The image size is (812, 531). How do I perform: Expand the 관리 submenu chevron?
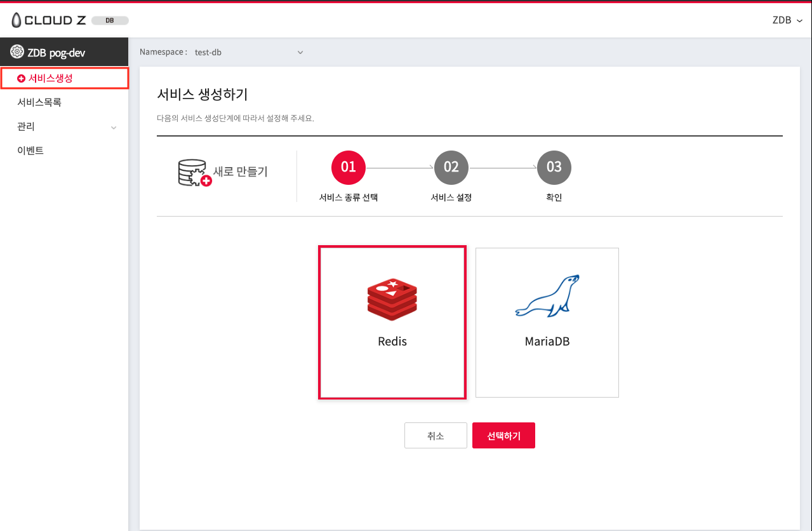click(x=114, y=128)
